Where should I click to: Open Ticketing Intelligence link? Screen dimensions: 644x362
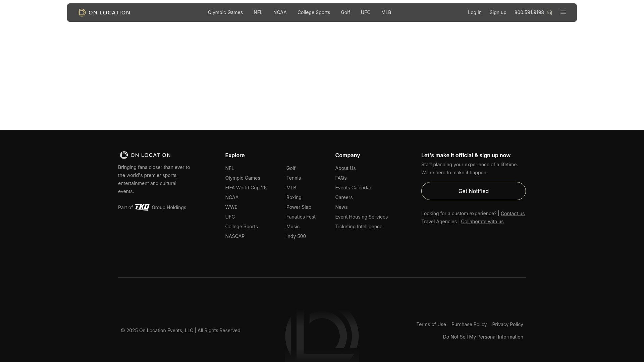(x=359, y=227)
